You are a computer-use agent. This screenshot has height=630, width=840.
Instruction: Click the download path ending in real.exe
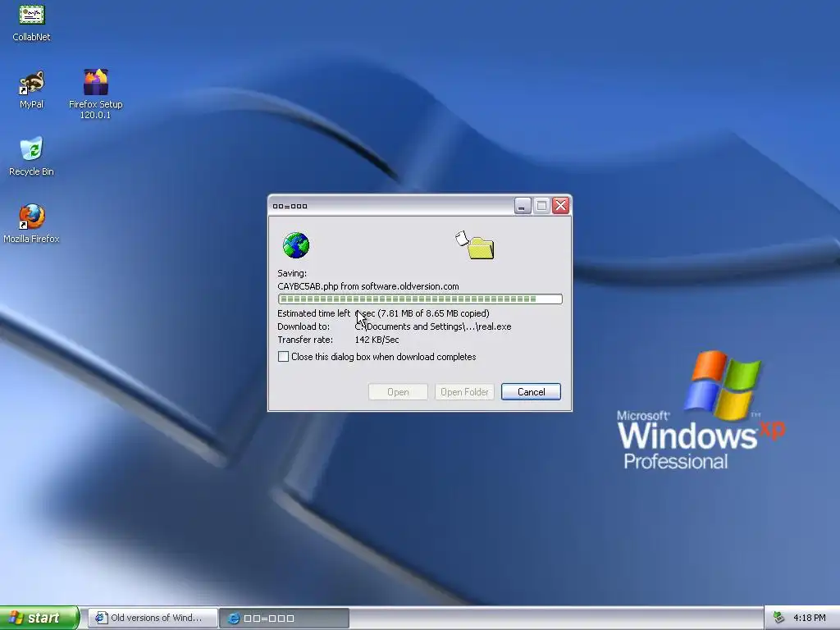tap(433, 326)
